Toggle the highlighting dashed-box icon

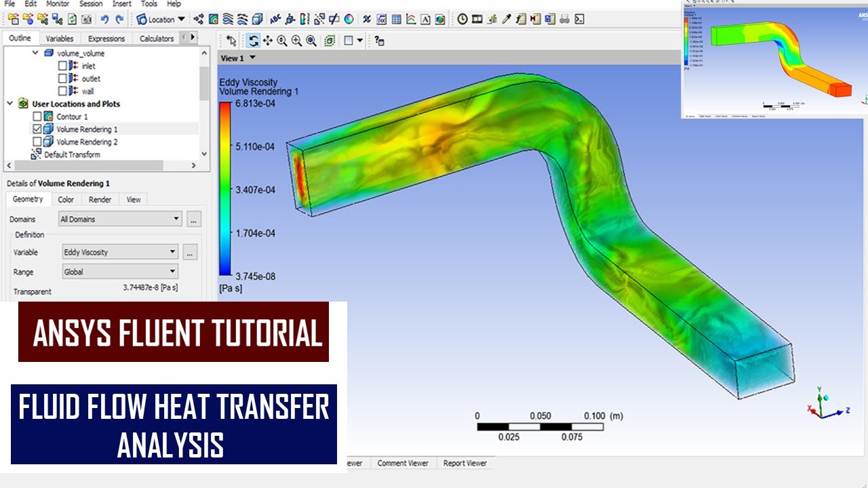(x=330, y=41)
